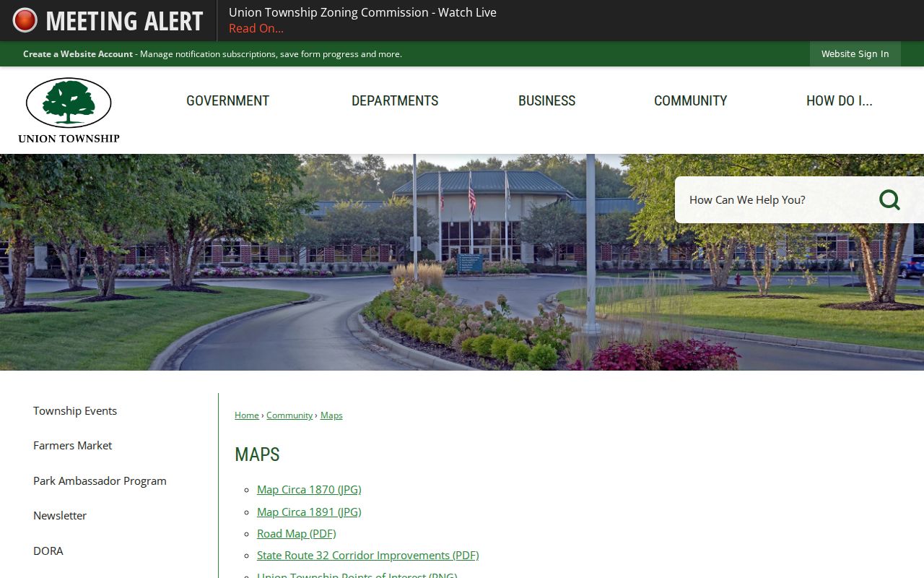This screenshot has height=578, width=924.
Task: Open the Road Map (PDF) link
Action: tap(297, 534)
